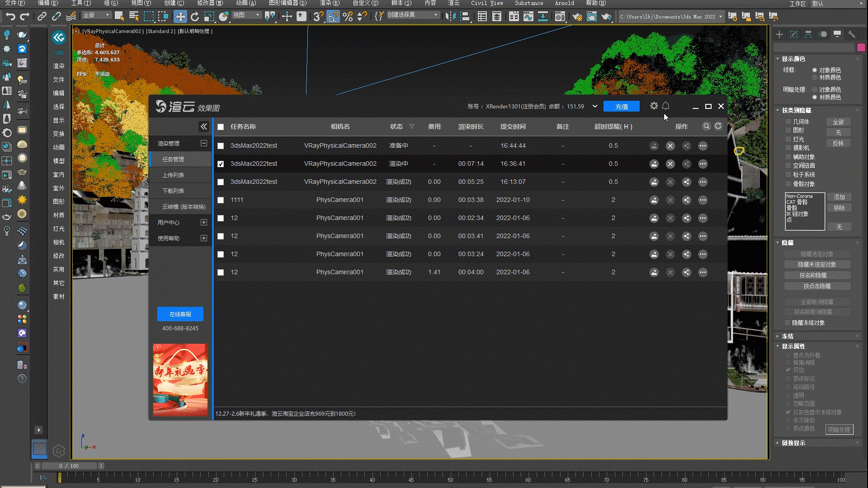Select the Move transform tool
This screenshot has height=488, width=868.
click(x=180, y=17)
